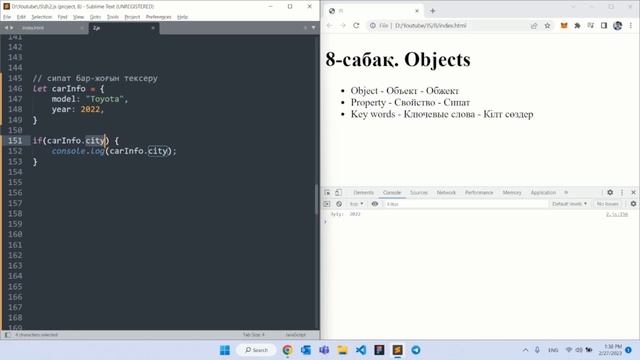The height and width of the screenshot is (360, 640).
Task: Open the Sources tab in DevTools
Action: point(419,192)
